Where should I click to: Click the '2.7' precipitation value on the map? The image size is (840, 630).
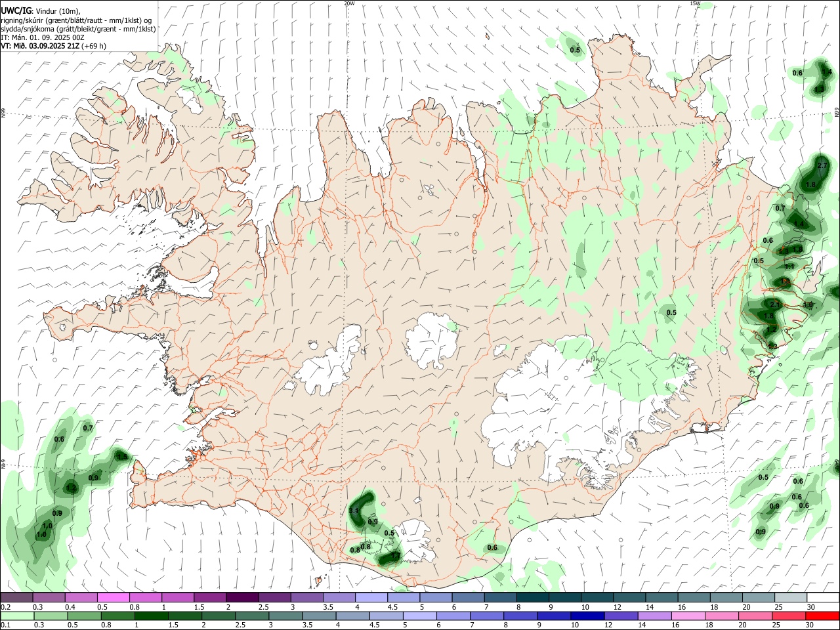tap(822, 165)
